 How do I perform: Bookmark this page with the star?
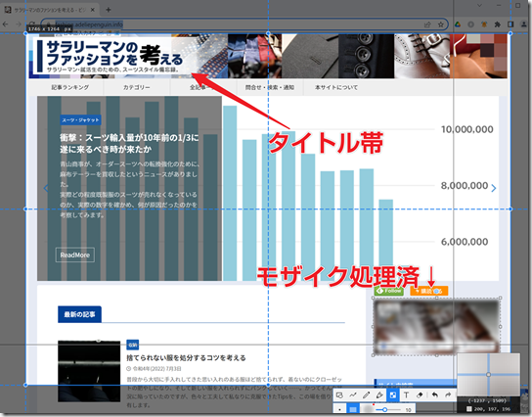[x=440, y=24]
